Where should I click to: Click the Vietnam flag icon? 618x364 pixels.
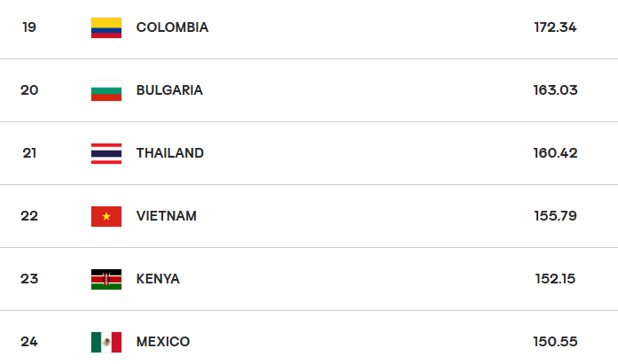(106, 216)
